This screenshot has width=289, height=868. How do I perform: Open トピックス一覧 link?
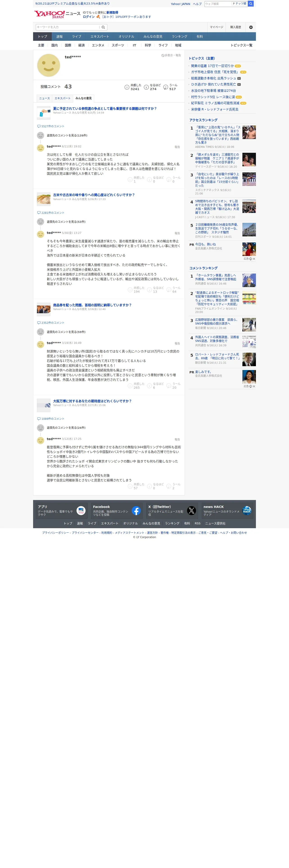[x=241, y=46]
